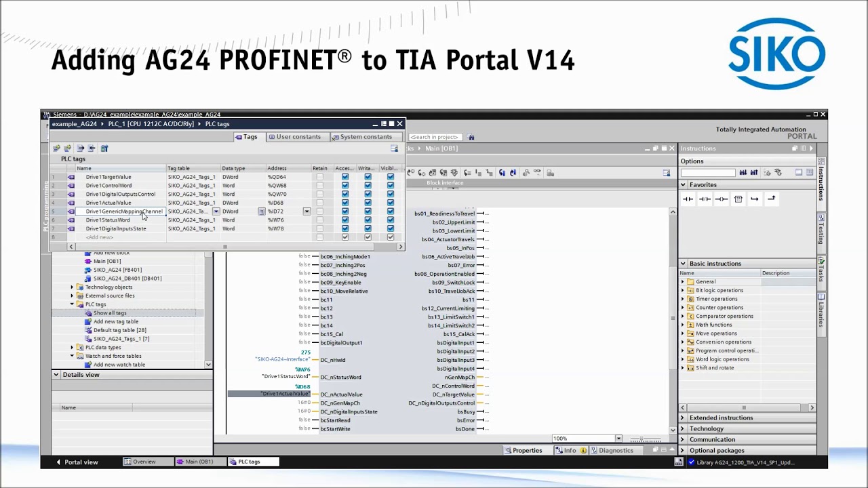This screenshot has width=868, height=488.
Task: Click the first add tag icon in PLC tags toolbar
Action: 56,148
